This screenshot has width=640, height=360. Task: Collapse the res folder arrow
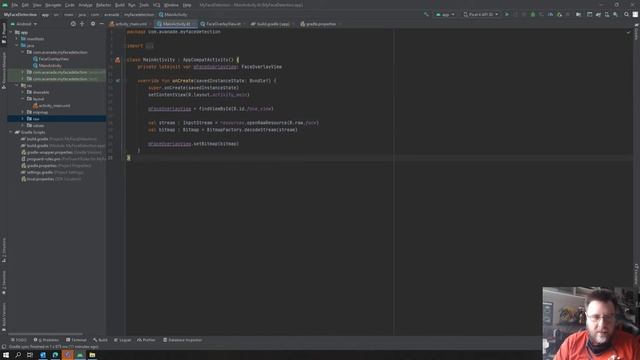click(x=17, y=85)
